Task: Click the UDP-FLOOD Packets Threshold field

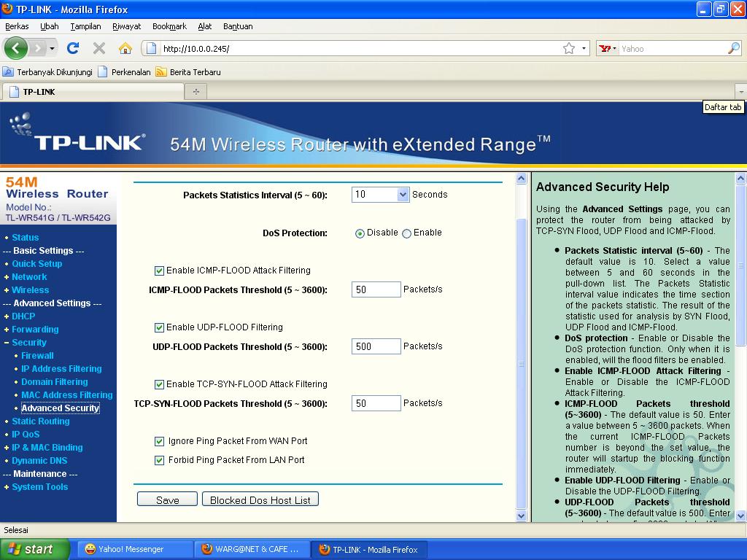Action: 376,346
